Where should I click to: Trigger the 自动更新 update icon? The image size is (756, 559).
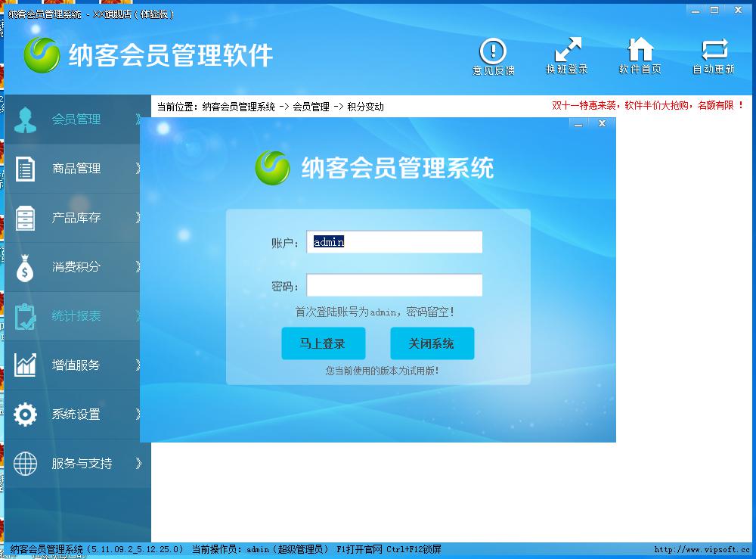(x=714, y=48)
